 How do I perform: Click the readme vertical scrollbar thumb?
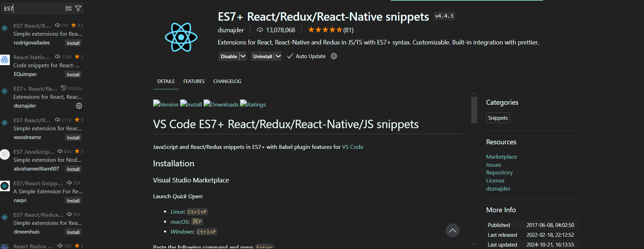point(474,110)
